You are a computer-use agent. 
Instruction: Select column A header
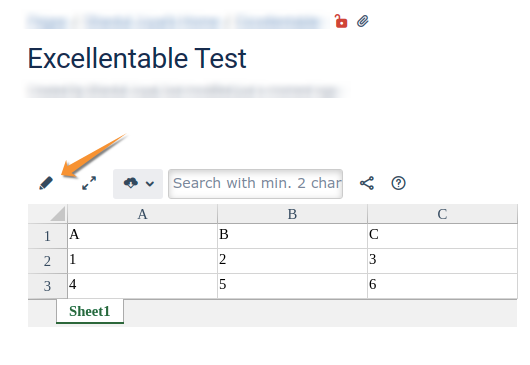coord(142,214)
